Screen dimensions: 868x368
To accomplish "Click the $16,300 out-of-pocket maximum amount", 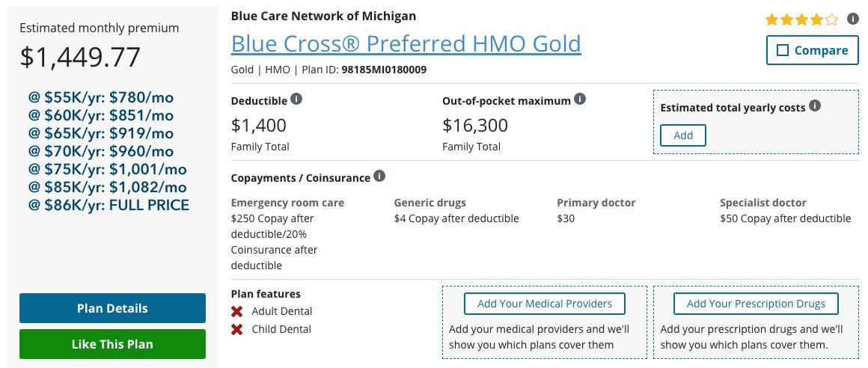I will click(x=475, y=125).
